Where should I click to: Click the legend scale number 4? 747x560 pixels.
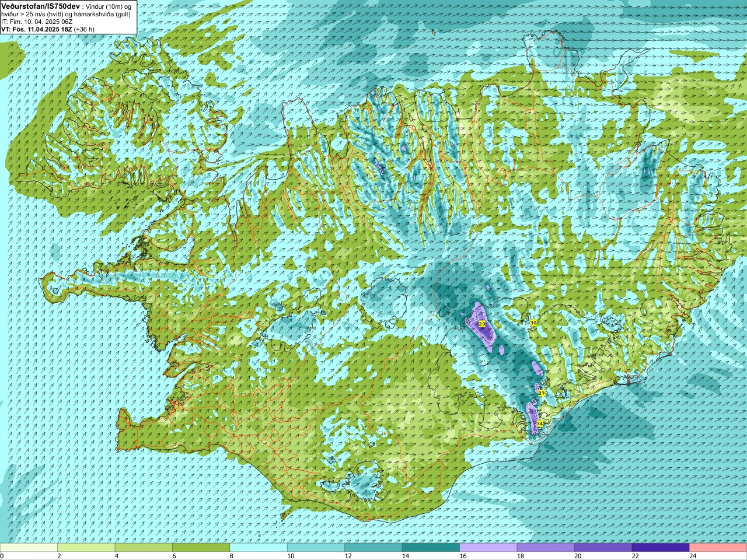(116, 556)
